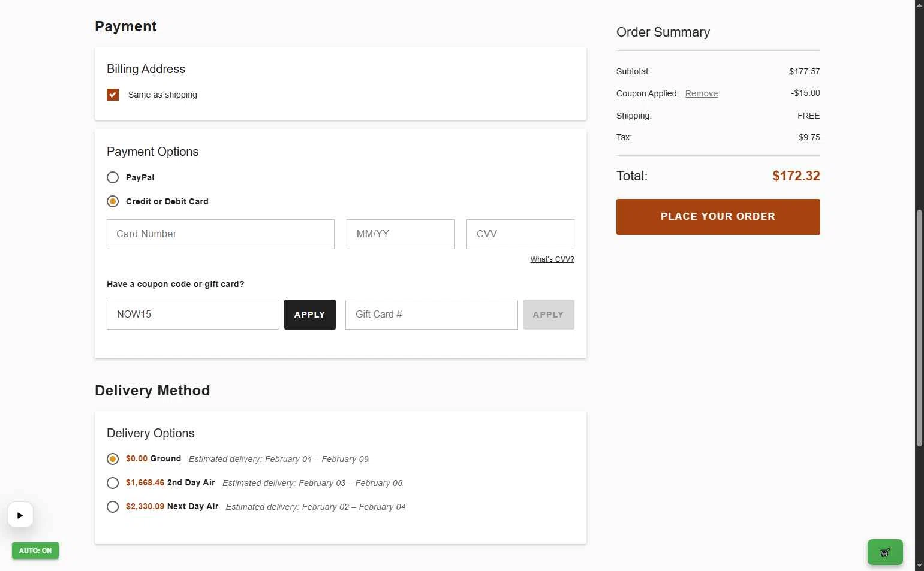Screen dimensions: 924x571
Task: Focus the MM/YY expiry field
Action: point(401,234)
